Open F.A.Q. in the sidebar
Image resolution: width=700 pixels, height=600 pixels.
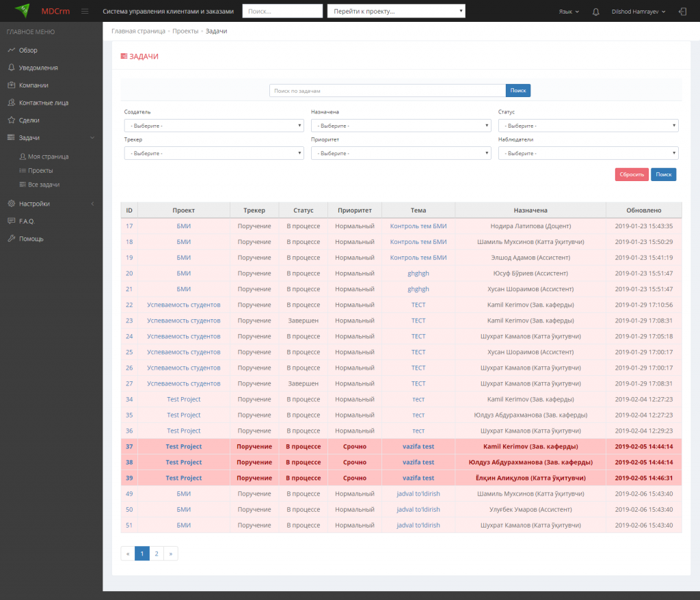coord(27,221)
